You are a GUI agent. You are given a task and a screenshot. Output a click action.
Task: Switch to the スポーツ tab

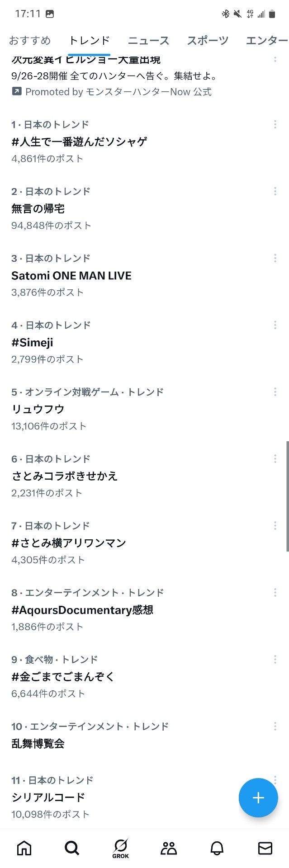[x=208, y=40]
